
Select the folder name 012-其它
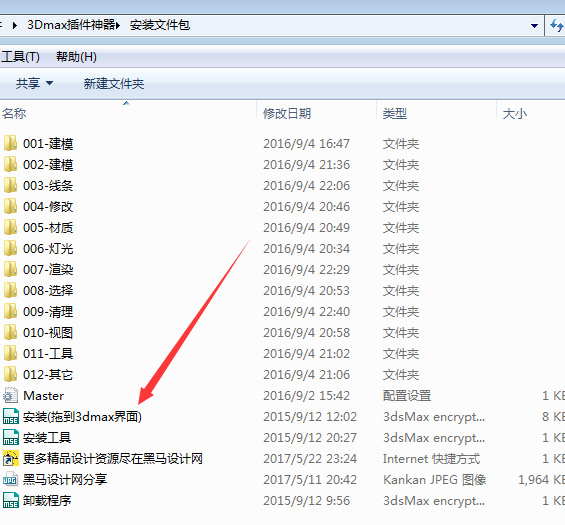(48, 374)
